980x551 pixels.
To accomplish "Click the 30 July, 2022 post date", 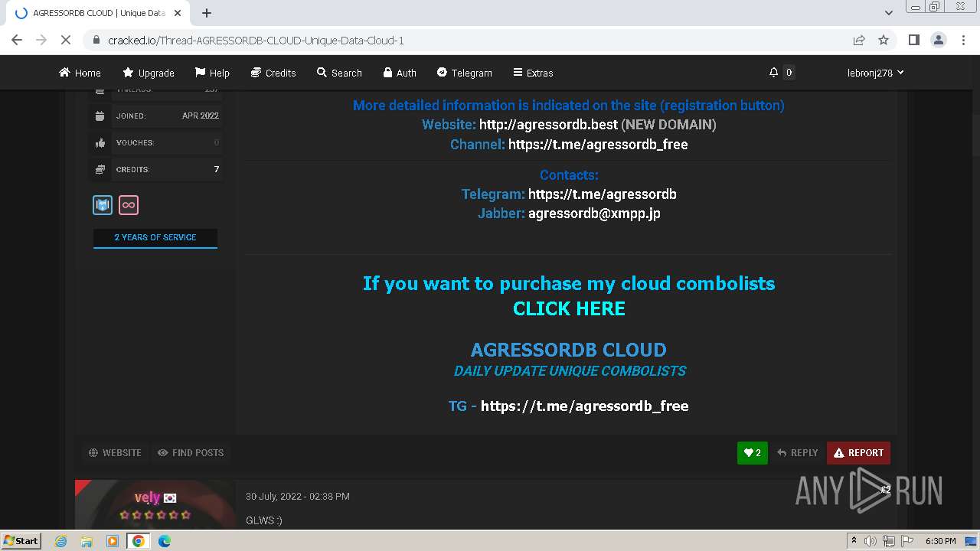I will point(298,497).
